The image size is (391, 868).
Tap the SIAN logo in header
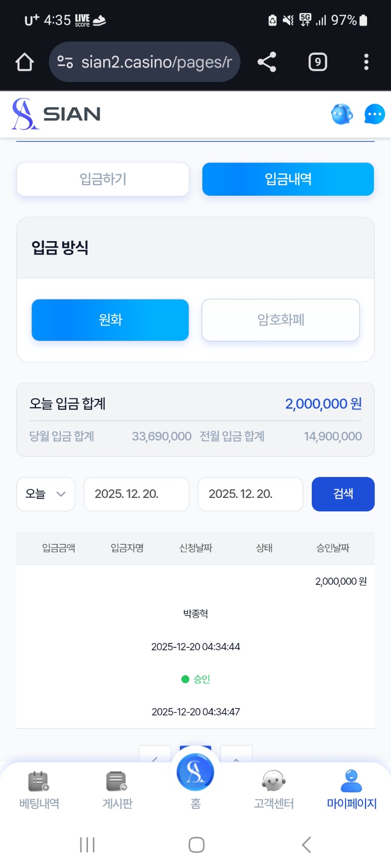click(56, 114)
